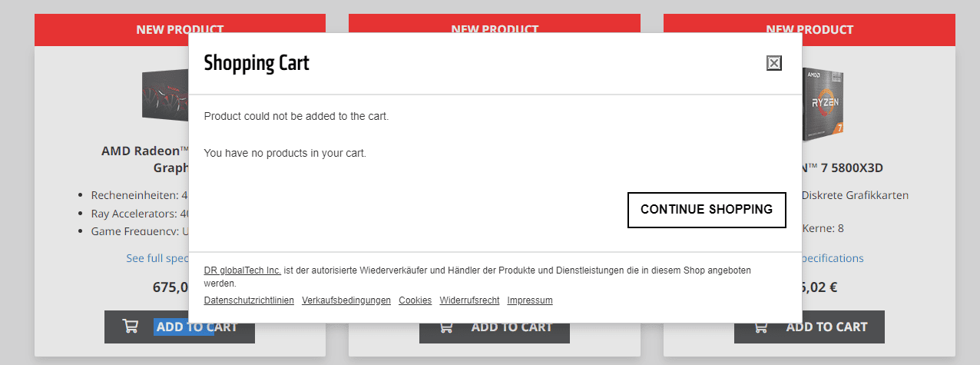Open the Datenschutzrichtlinien link

pos(249,300)
